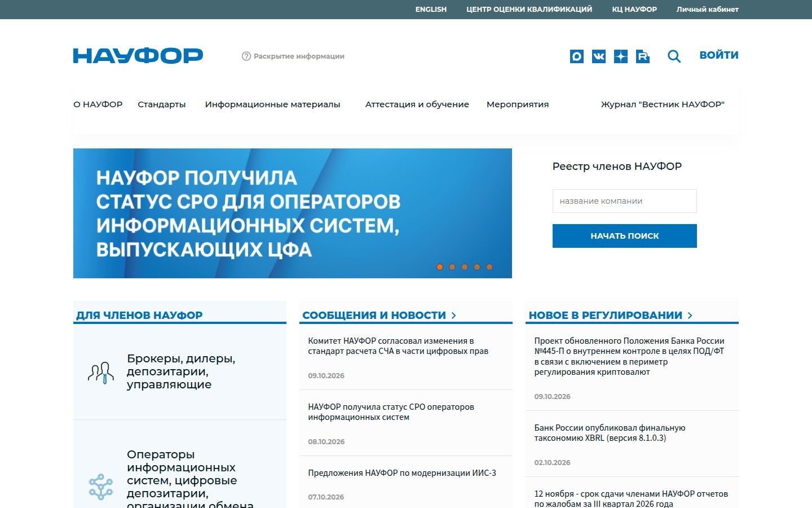Image resolution: width=812 pixels, height=508 pixels.
Task: Select the fourth carousel slide dot
Action: 477,267
